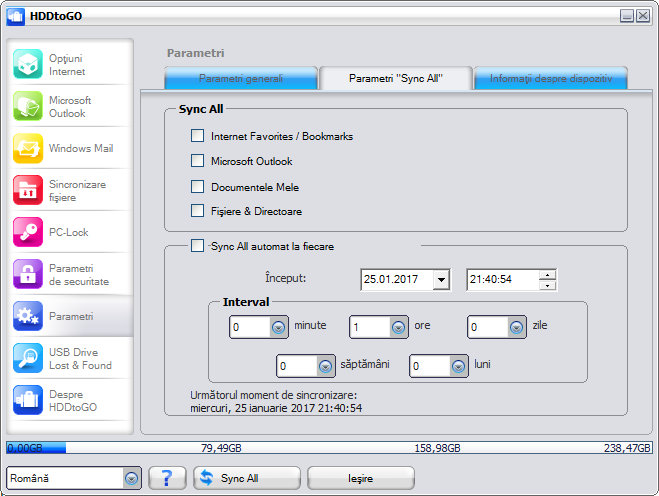Viewport: 659px width, 496px height.
Task: Click the Interval group heading
Action: [x=246, y=302]
